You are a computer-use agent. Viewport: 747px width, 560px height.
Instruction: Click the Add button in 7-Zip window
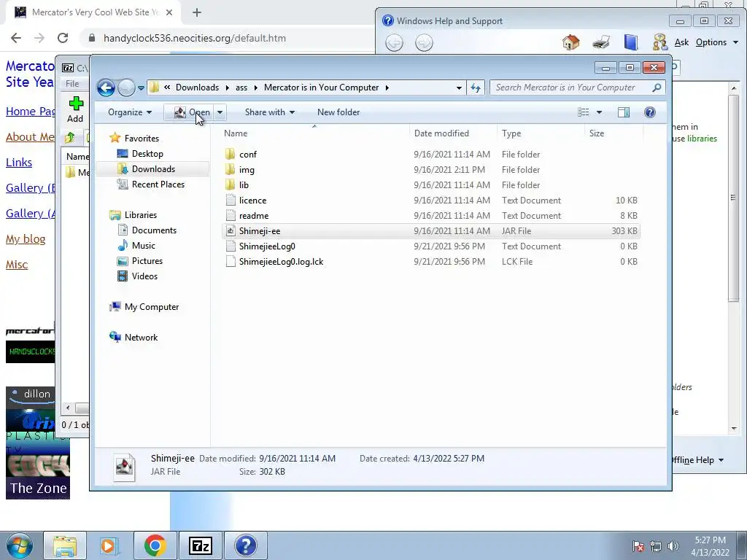[x=75, y=109]
